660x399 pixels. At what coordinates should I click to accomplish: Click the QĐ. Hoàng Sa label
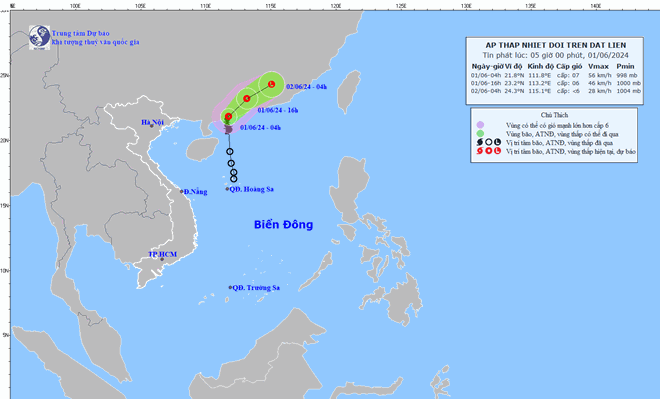pos(252,189)
